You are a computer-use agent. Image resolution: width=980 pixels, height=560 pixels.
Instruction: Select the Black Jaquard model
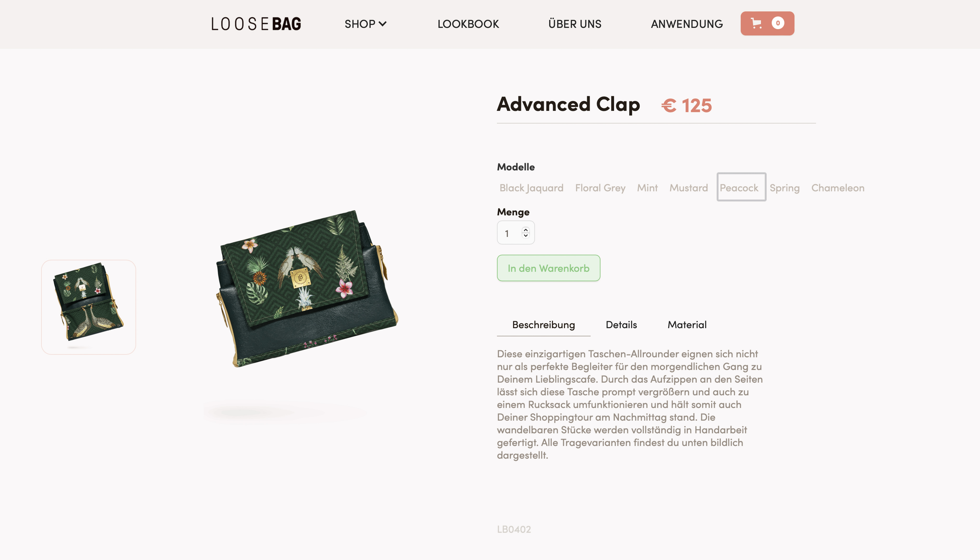click(x=531, y=188)
